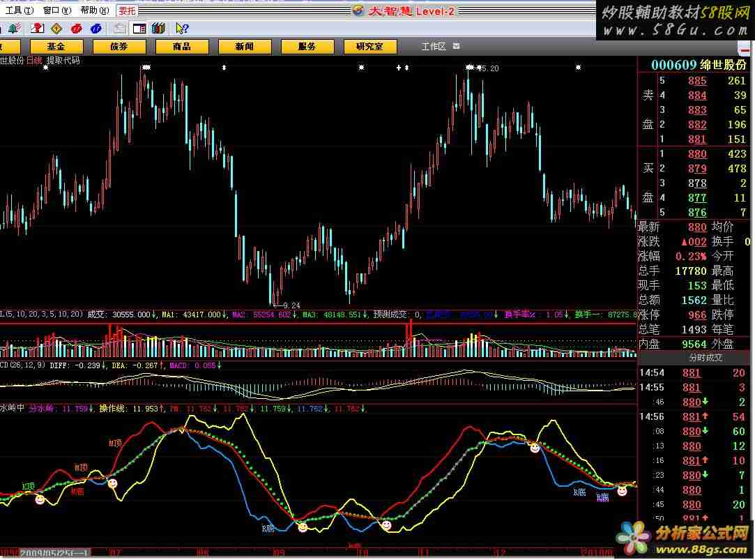The image size is (755, 560).
Task: Click the 操作线: 11.953 indicator value
Action: pyautogui.click(x=132, y=409)
